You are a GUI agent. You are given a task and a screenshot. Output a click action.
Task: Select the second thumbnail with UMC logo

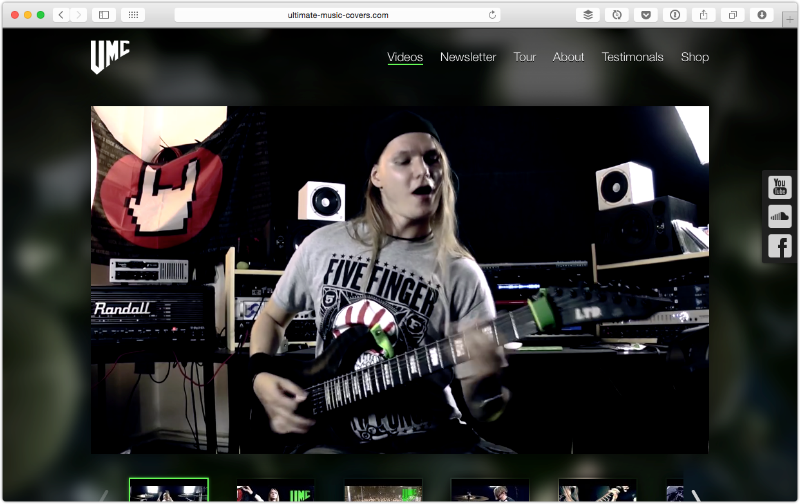[x=275, y=490]
